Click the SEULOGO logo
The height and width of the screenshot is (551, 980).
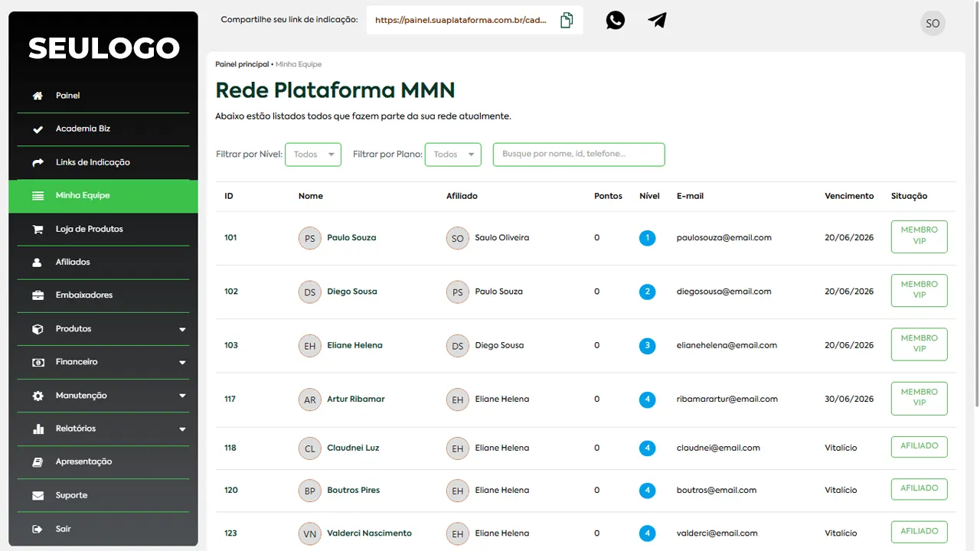[x=103, y=48]
